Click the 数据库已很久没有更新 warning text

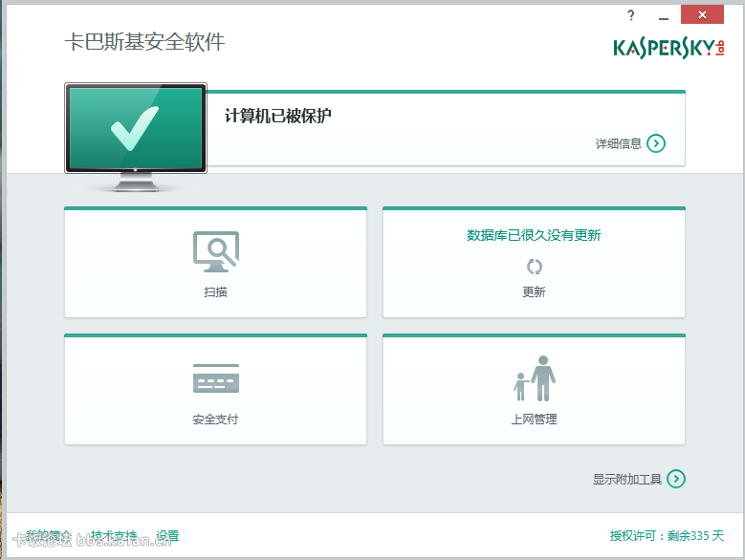pyautogui.click(x=534, y=235)
